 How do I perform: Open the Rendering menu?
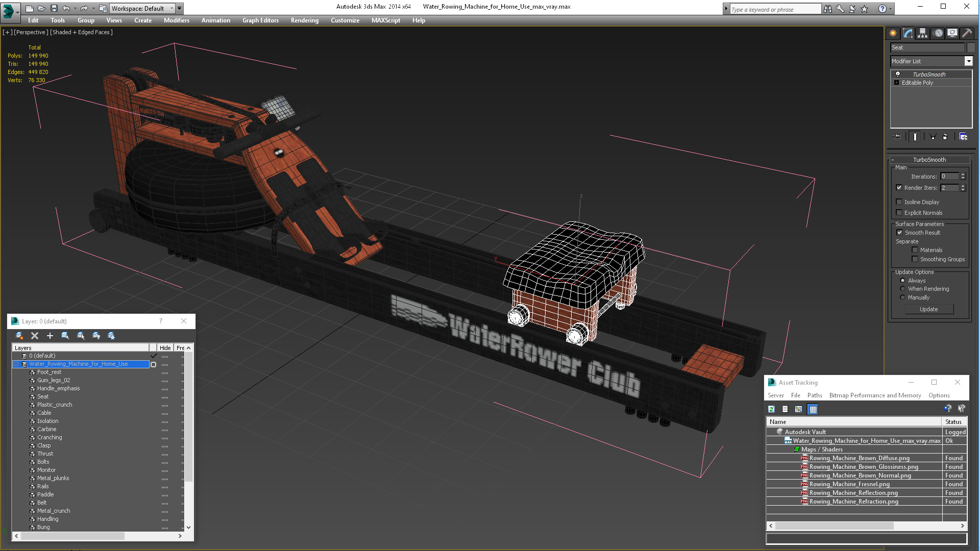point(305,20)
